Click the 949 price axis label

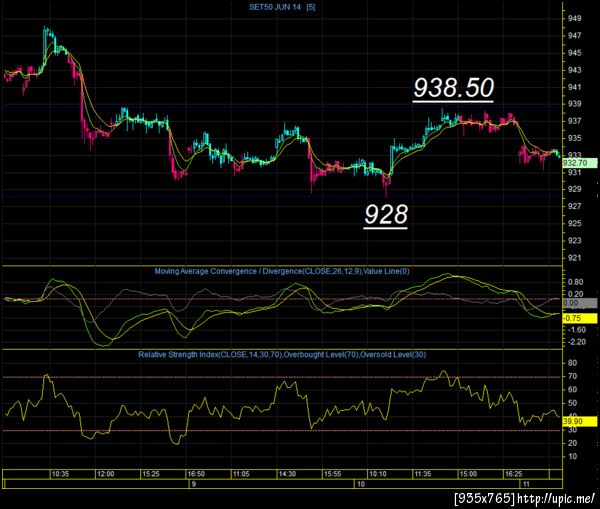click(x=574, y=18)
